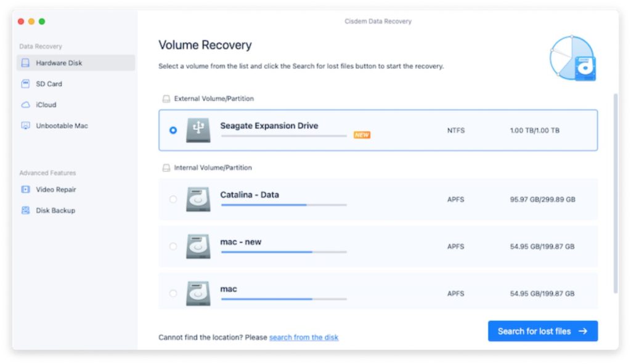Viewport: 631px width, 364px height.
Task: Select the Seagate Expansion Drive radio button
Action: coord(173,131)
